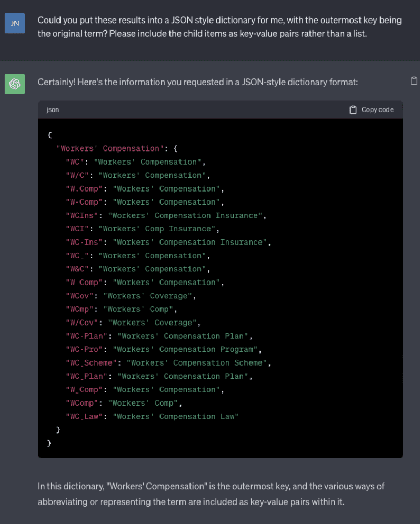
Task: Click the "WC_Scheme" key entry
Action: (x=91, y=363)
